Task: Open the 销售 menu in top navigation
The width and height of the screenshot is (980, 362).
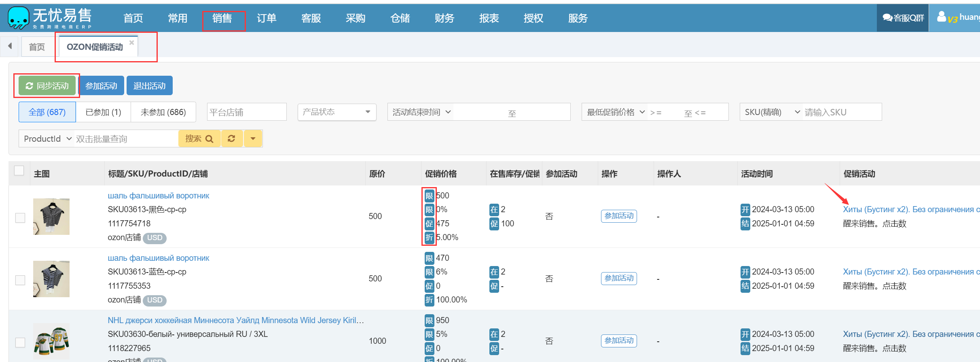Action: (222, 18)
